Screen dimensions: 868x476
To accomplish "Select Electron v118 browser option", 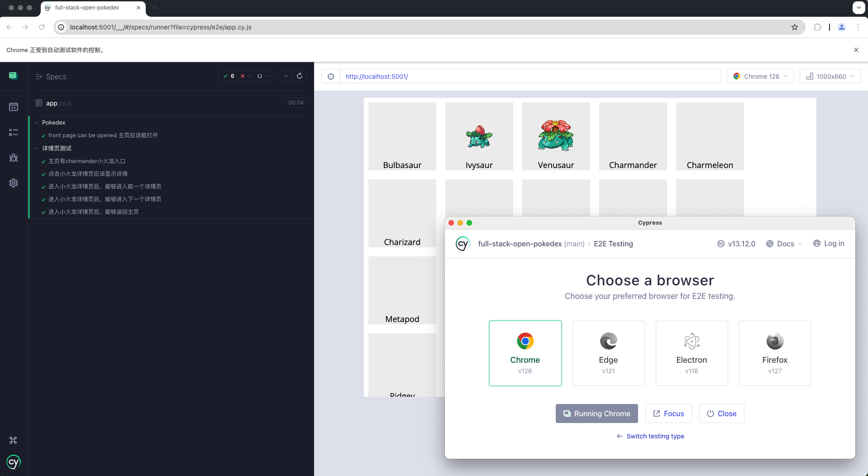I will (692, 353).
